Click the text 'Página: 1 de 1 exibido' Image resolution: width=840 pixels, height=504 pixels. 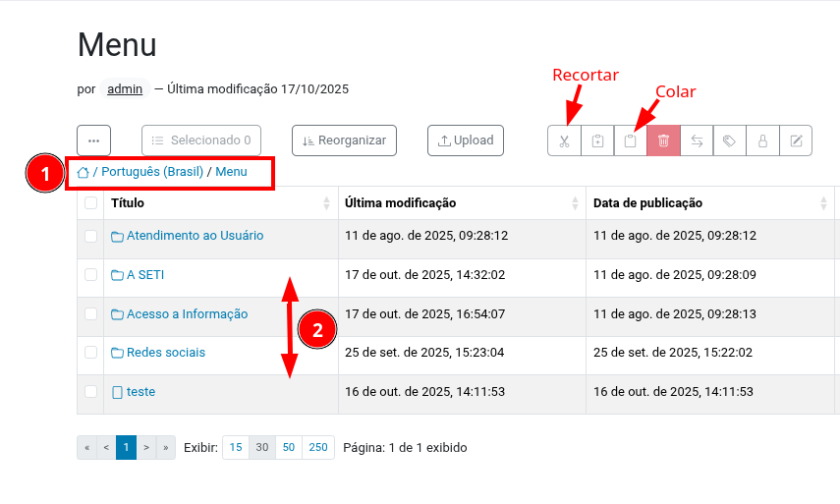[x=405, y=448]
